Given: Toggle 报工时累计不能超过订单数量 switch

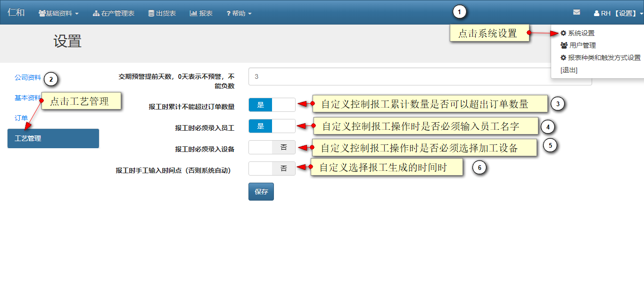Looking at the screenshot, I should coord(272,105).
